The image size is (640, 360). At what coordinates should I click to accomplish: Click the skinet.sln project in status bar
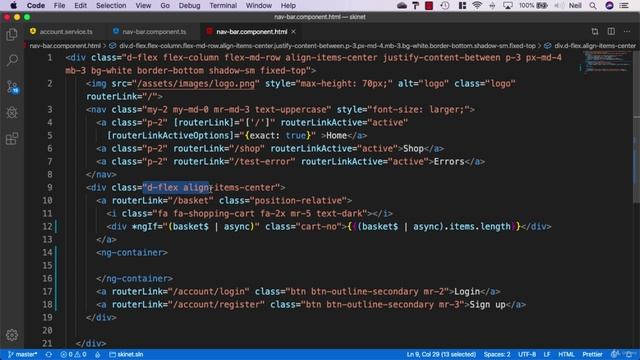126,354
